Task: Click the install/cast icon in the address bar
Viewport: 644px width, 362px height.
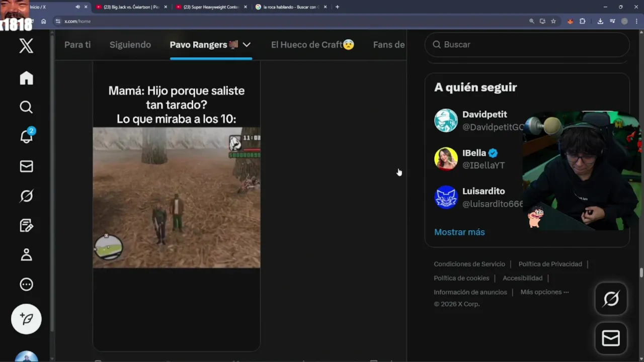Action: coord(542,21)
